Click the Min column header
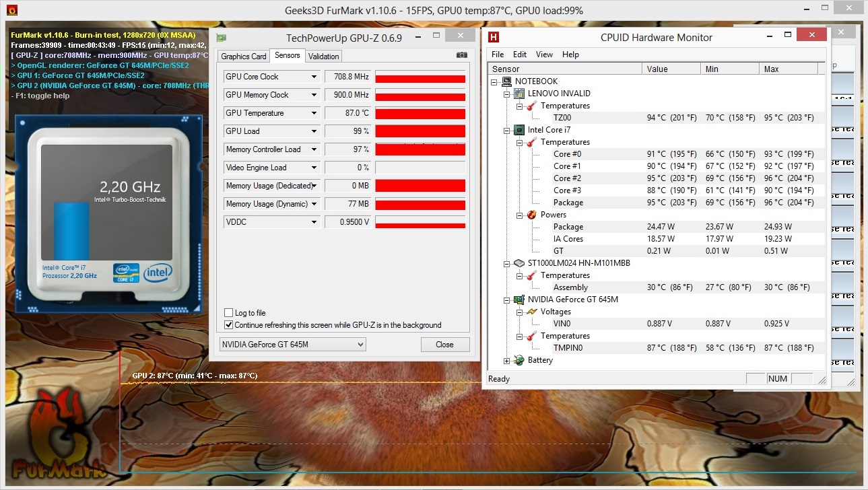 coord(729,69)
